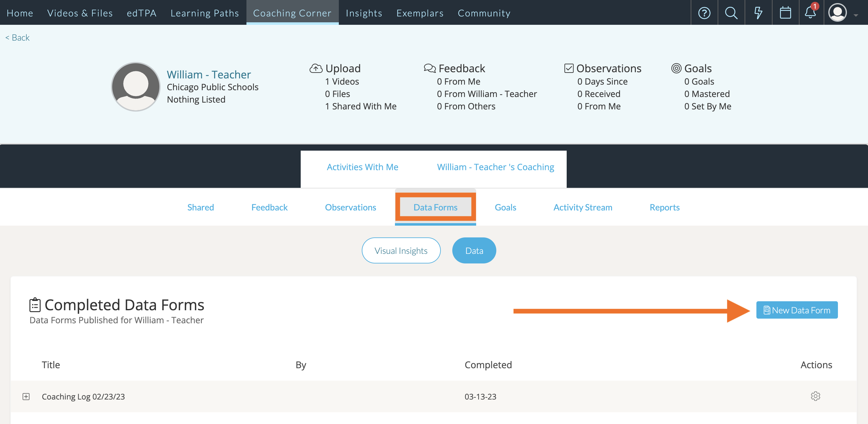Open the Data Forms tab
The width and height of the screenshot is (868, 424).
coord(435,207)
